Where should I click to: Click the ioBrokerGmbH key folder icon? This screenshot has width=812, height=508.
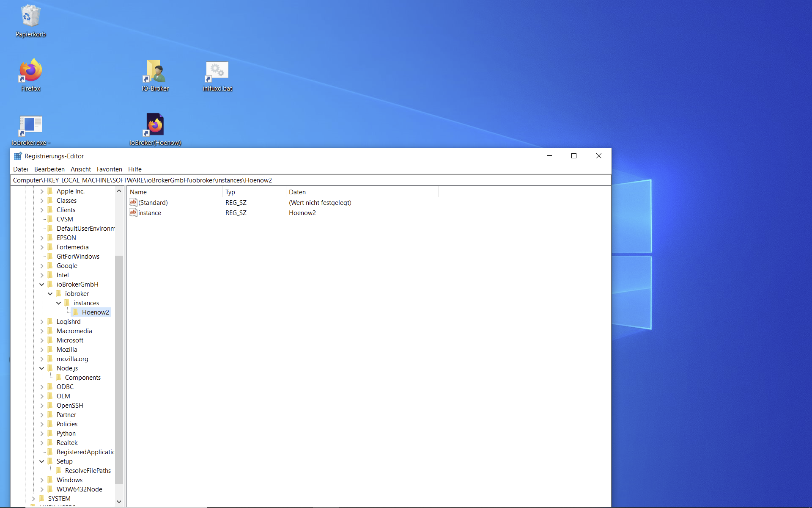(x=50, y=284)
